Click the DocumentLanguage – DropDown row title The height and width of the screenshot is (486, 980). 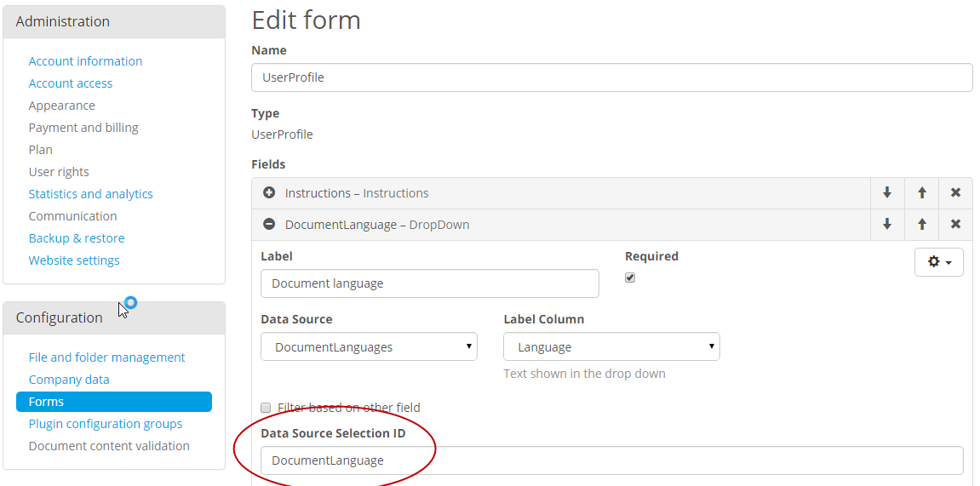[x=377, y=224]
